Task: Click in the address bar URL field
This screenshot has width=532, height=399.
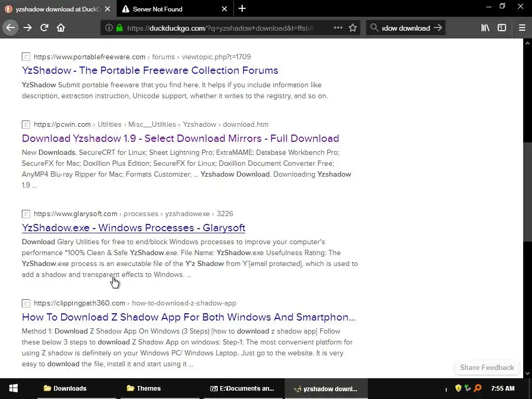Action: click(220, 28)
